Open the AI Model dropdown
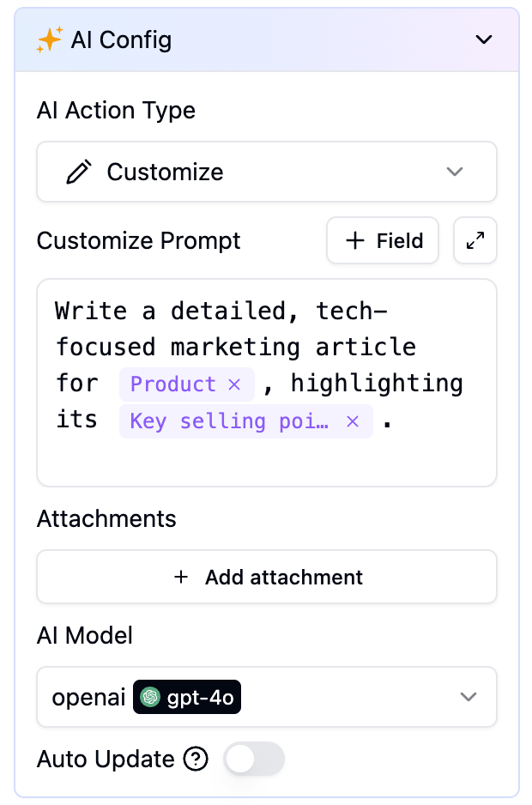This screenshot has height=805, width=532. [x=267, y=697]
